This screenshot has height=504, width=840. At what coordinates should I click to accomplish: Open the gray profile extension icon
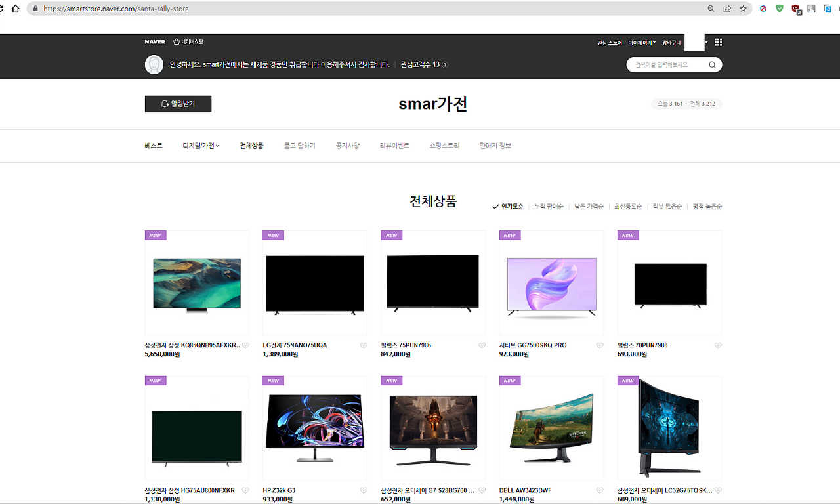(x=812, y=9)
